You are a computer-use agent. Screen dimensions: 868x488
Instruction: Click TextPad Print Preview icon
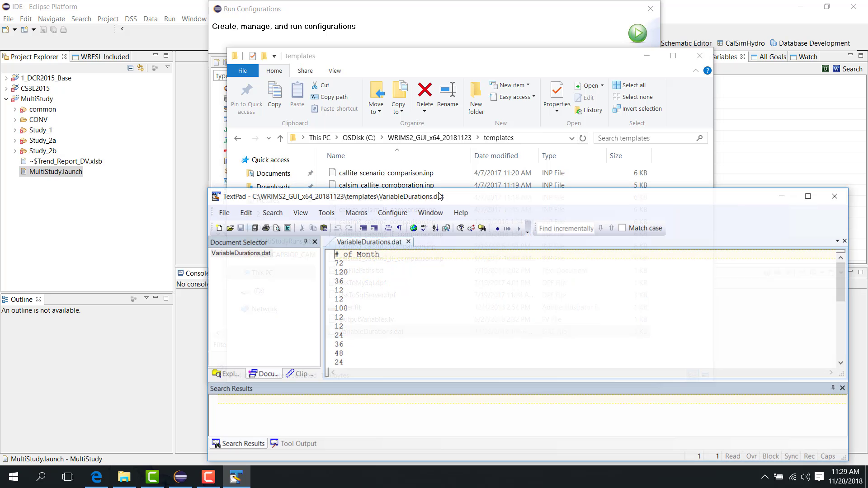(x=277, y=228)
